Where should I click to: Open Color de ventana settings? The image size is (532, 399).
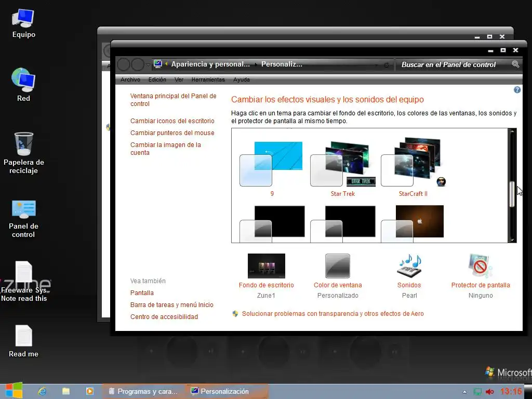point(338,276)
